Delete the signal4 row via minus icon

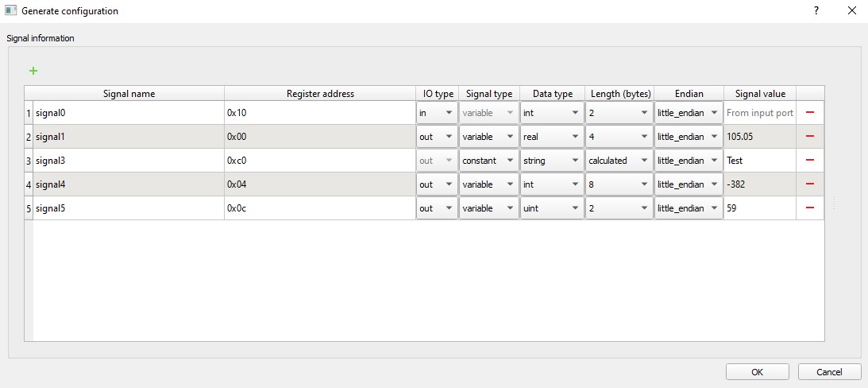coord(810,184)
